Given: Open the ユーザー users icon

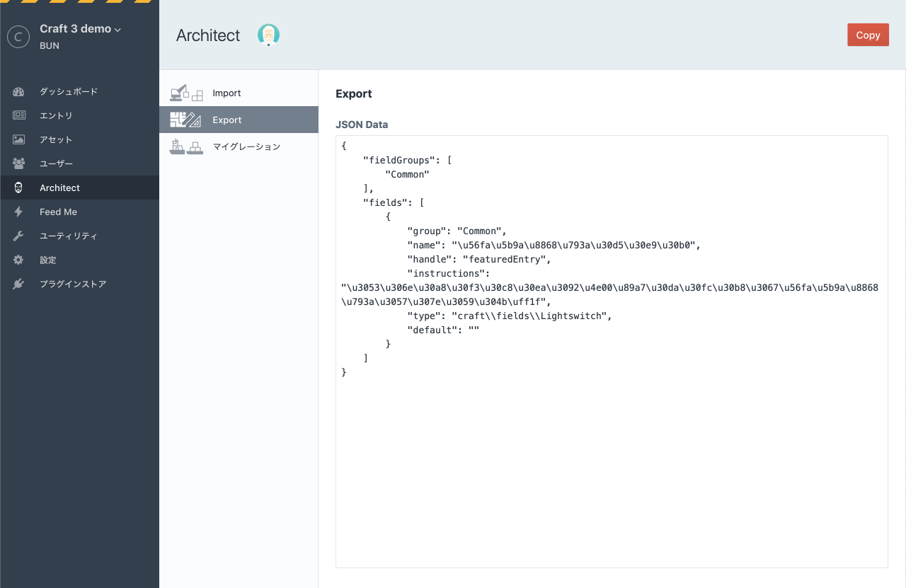Looking at the screenshot, I should (x=18, y=163).
